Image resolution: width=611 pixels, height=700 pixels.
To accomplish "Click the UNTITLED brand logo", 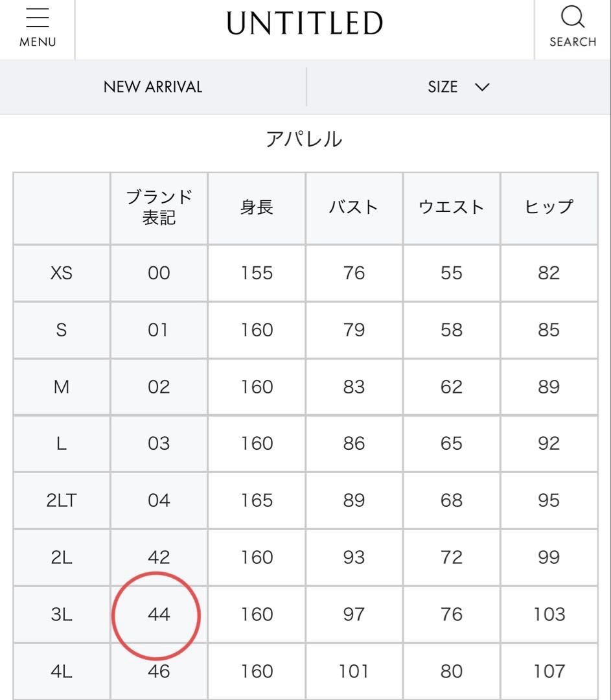I will point(305,23).
